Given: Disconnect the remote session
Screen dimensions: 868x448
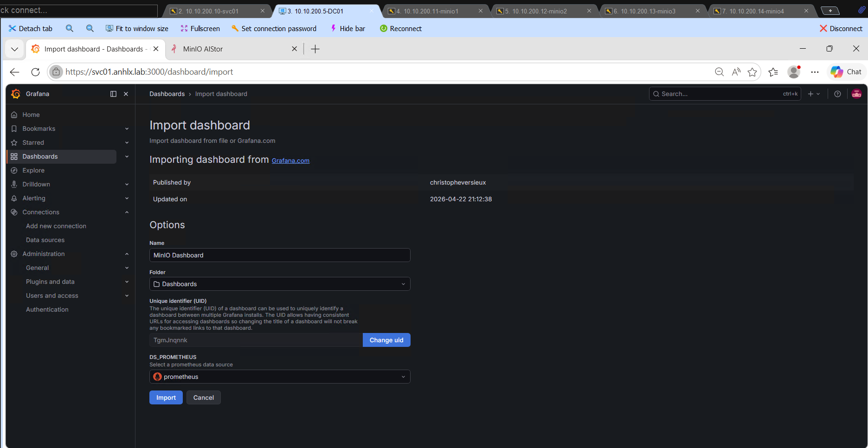Looking at the screenshot, I should tap(841, 28).
